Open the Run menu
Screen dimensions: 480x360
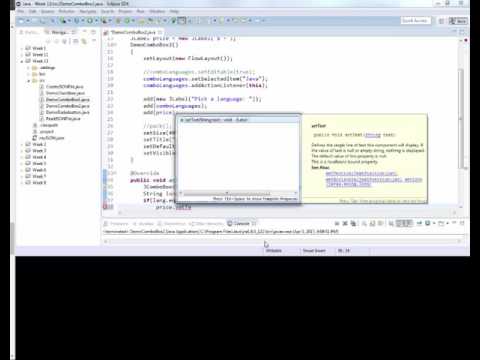141,11
